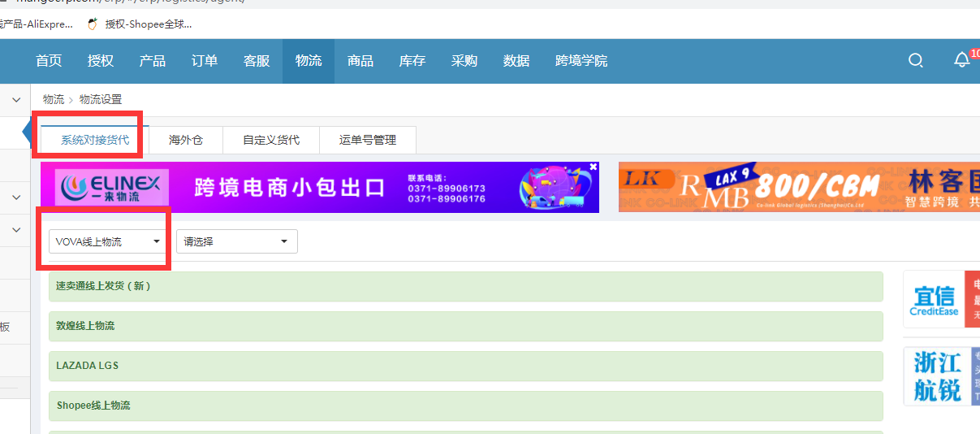This screenshot has width=980, height=434.
Task: Switch to 自定义货代 tab
Action: coord(271,140)
